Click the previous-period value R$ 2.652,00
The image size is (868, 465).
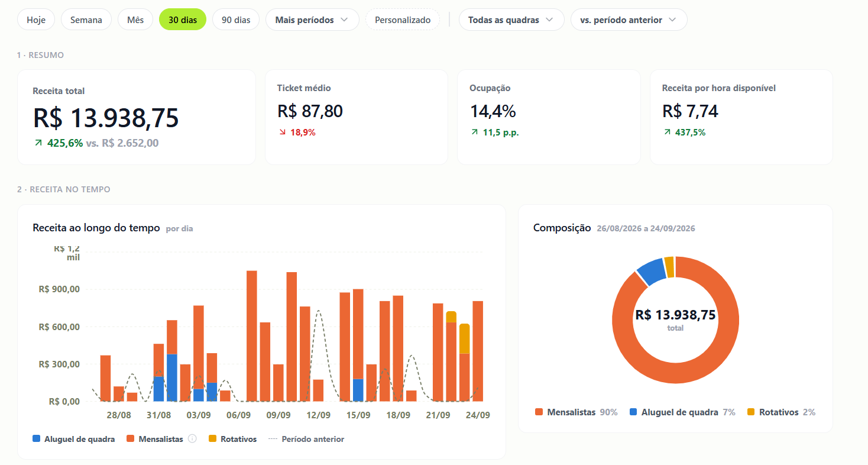coord(130,143)
